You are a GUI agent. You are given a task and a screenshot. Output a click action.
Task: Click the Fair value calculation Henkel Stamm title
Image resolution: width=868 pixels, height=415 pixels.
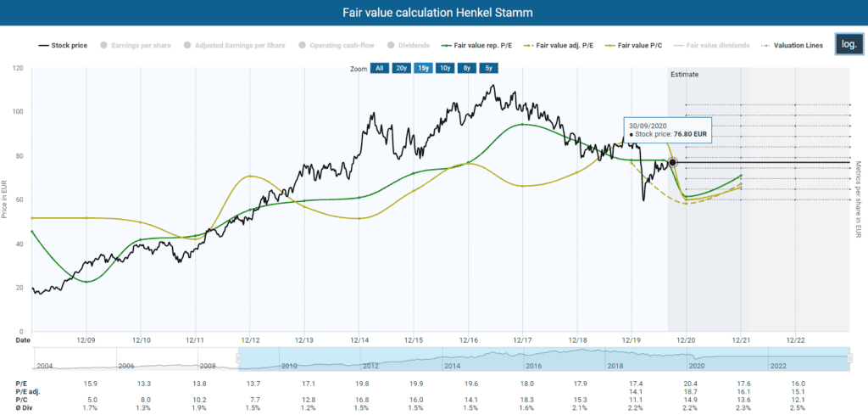point(437,12)
